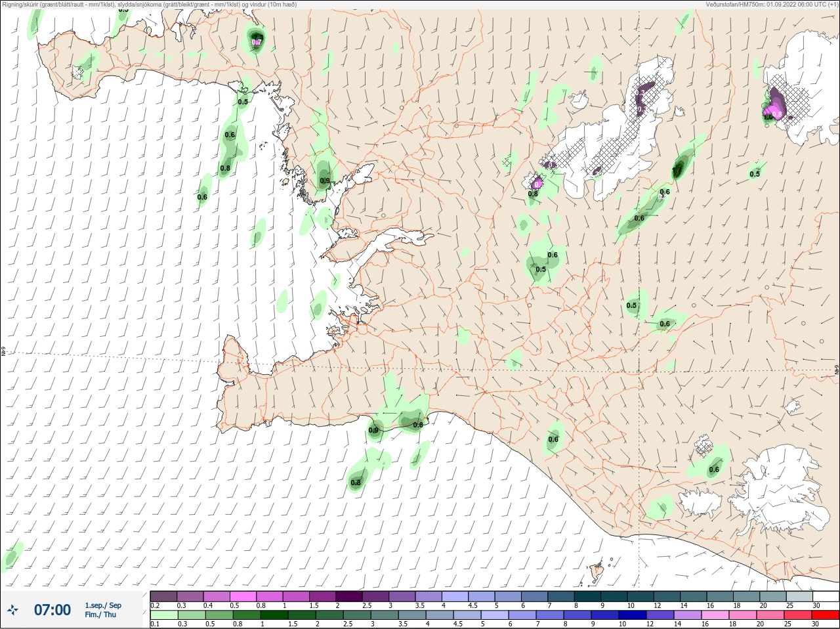Screen dimensions: 840x629
Task: Select the red 30 swatch in lower legend row
Action: [x=825, y=615]
